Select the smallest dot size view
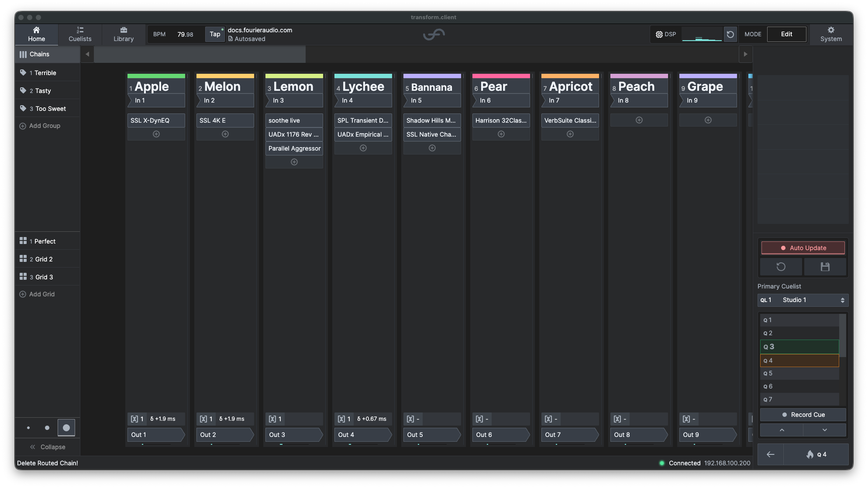This screenshot has height=488, width=868. pyautogui.click(x=28, y=428)
